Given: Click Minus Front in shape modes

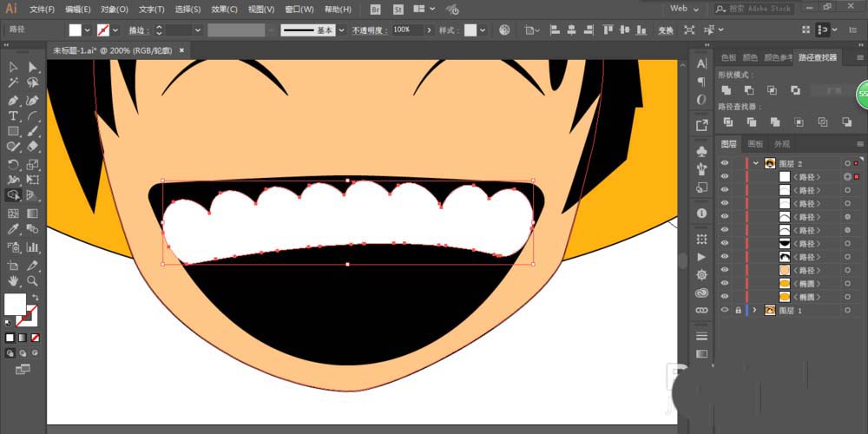Looking at the screenshot, I should coord(750,90).
